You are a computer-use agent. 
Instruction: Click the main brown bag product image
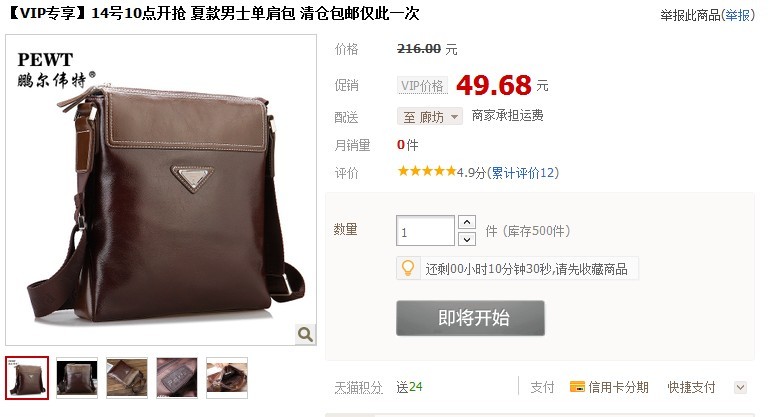point(161,190)
